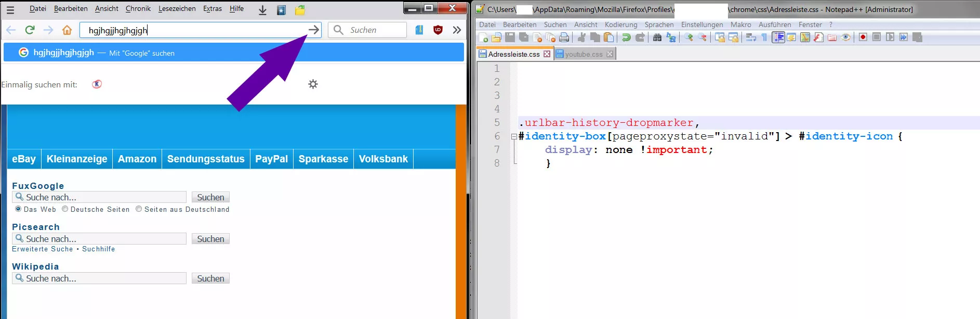
Task: Click the go arrow in the URL bar
Action: pyautogui.click(x=313, y=30)
